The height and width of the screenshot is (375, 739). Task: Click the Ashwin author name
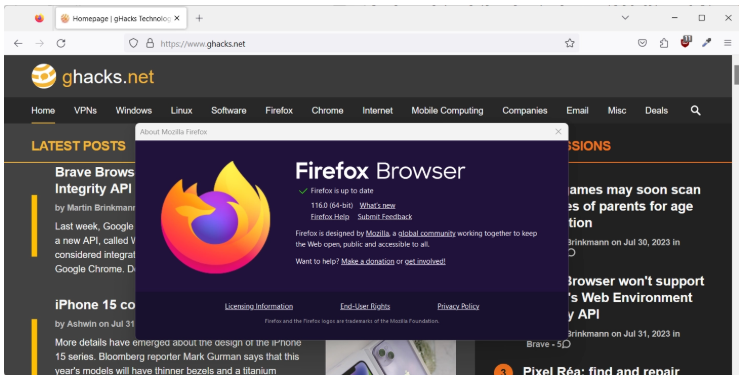click(x=82, y=324)
